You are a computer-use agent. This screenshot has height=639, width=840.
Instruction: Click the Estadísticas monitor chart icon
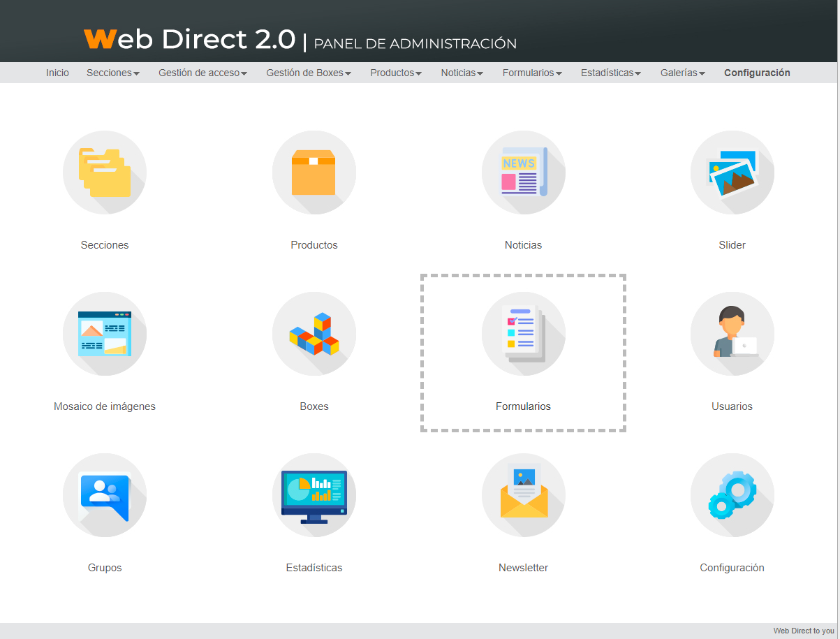314,495
